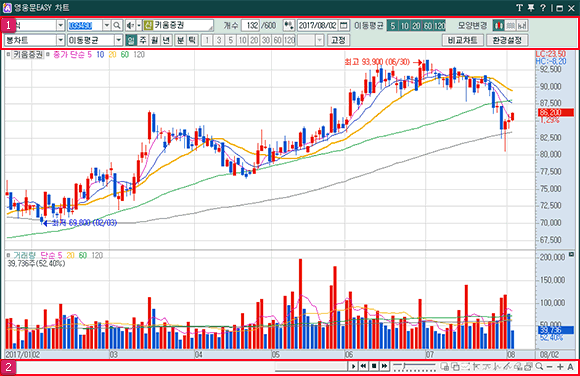
Task: Toggle the 20-day moving average
Action: click(x=417, y=26)
